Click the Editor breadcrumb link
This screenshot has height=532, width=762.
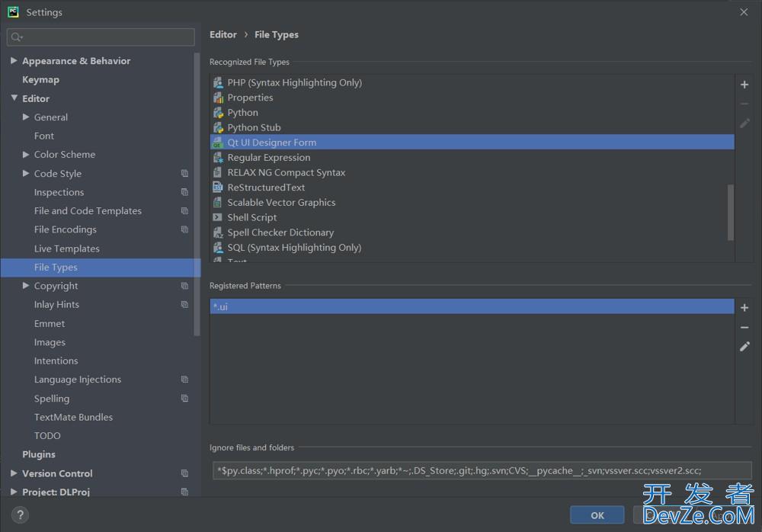(x=223, y=34)
